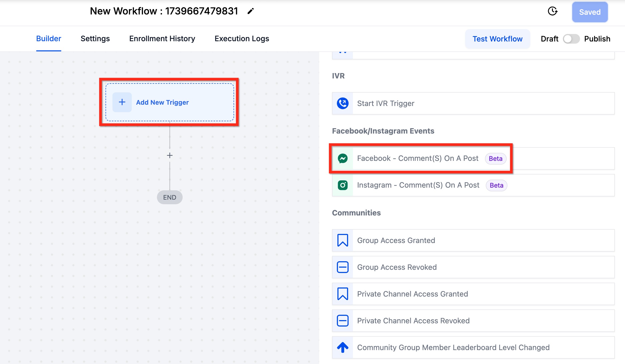Select Private Channel Access Revoked trigger
This screenshot has width=625, height=364.
[413, 321]
